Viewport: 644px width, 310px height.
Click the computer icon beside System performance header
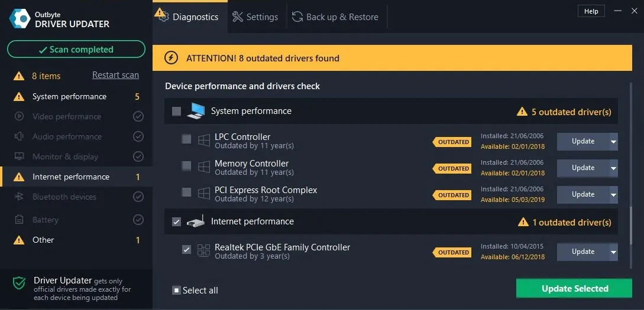point(196,111)
